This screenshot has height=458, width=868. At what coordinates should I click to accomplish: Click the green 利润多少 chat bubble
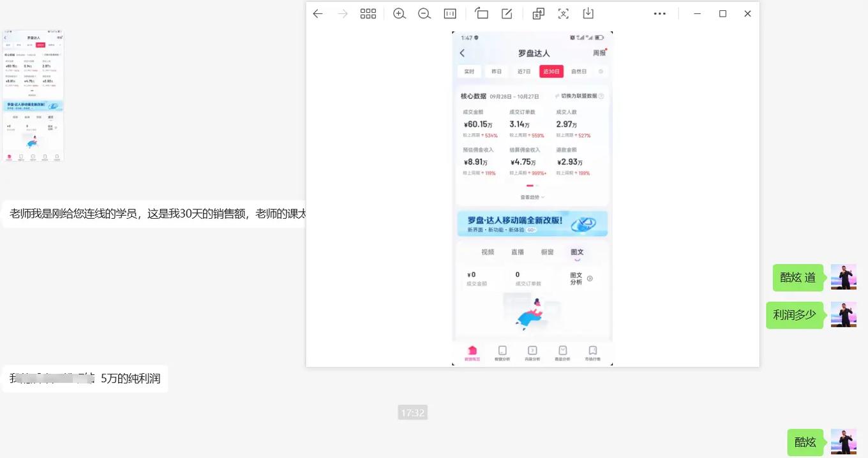[795, 314]
